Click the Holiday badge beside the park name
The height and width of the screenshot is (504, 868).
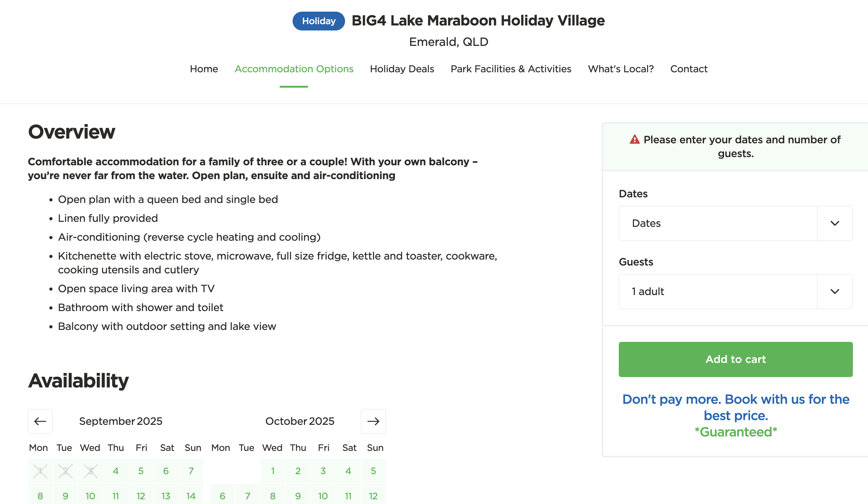coord(319,21)
